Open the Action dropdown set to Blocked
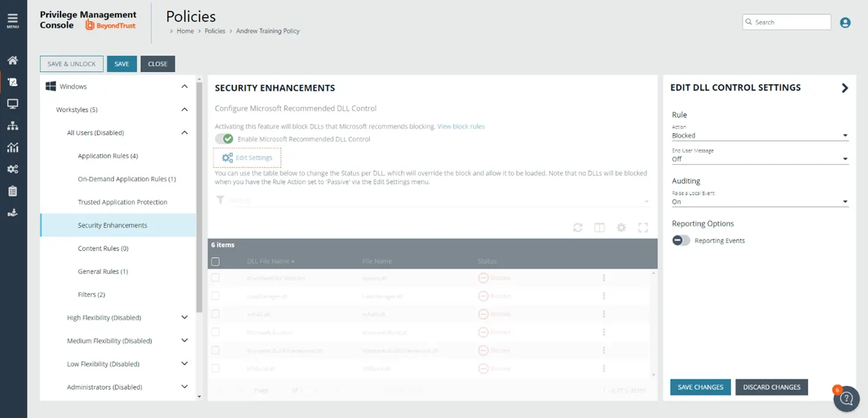The height and width of the screenshot is (418, 868). tap(760, 135)
